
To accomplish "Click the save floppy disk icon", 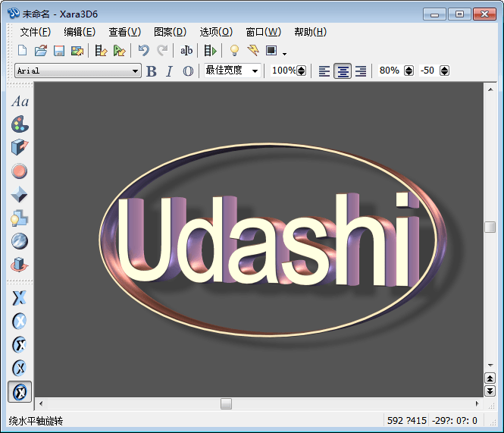I will (x=59, y=51).
